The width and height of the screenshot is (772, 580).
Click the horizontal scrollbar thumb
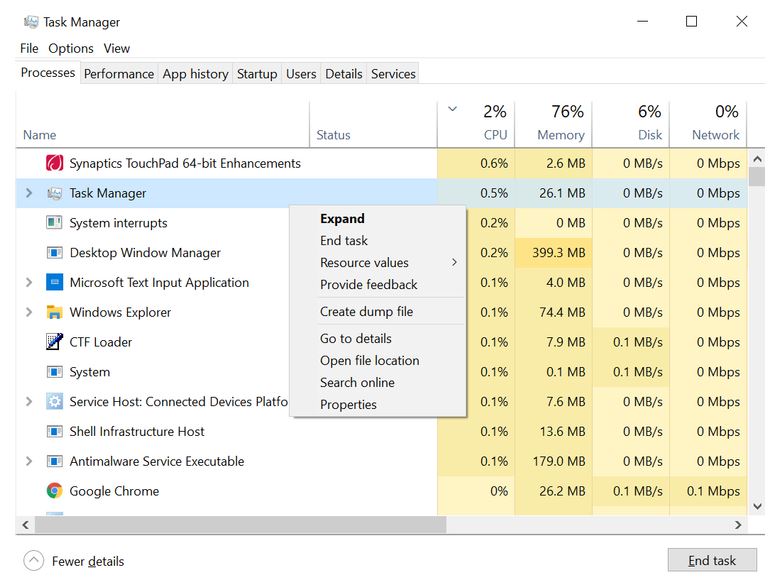(240, 525)
